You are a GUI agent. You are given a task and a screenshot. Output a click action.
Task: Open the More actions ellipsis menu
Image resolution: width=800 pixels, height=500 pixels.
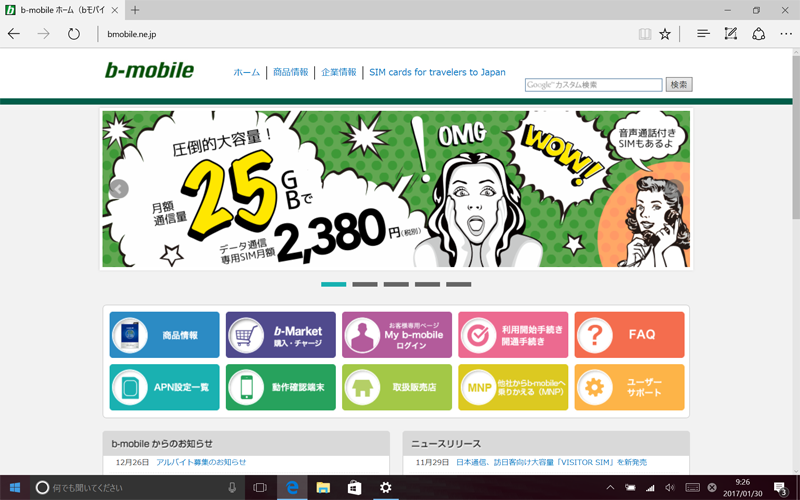tap(786, 34)
